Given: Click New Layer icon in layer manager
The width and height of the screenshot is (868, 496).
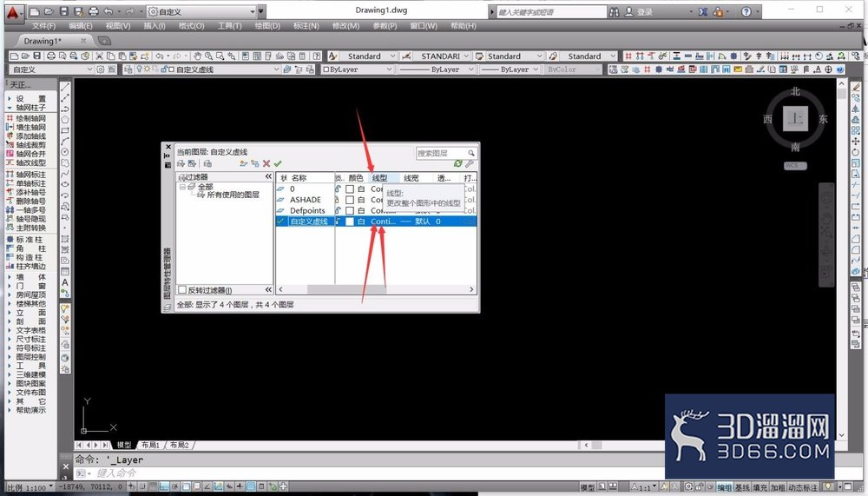Looking at the screenshot, I should click(243, 163).
